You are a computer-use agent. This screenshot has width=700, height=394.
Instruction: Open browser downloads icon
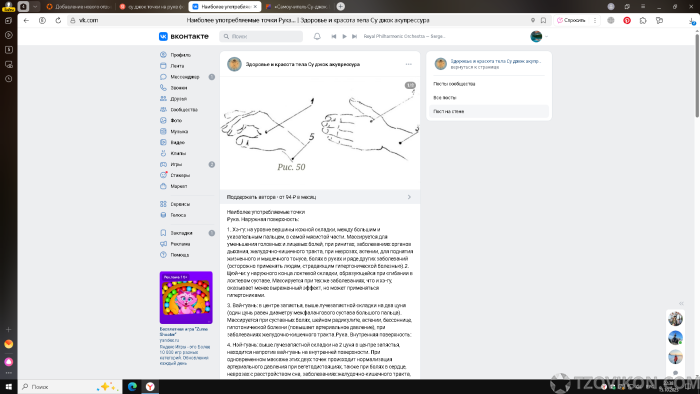pyautogui.click(x=692, y=21)
